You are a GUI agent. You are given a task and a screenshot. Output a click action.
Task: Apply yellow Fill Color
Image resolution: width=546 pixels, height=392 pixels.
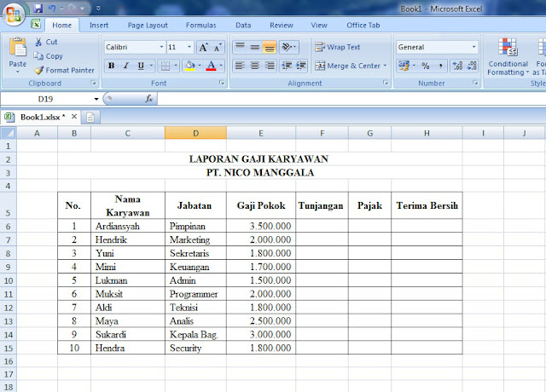point(189,66)
